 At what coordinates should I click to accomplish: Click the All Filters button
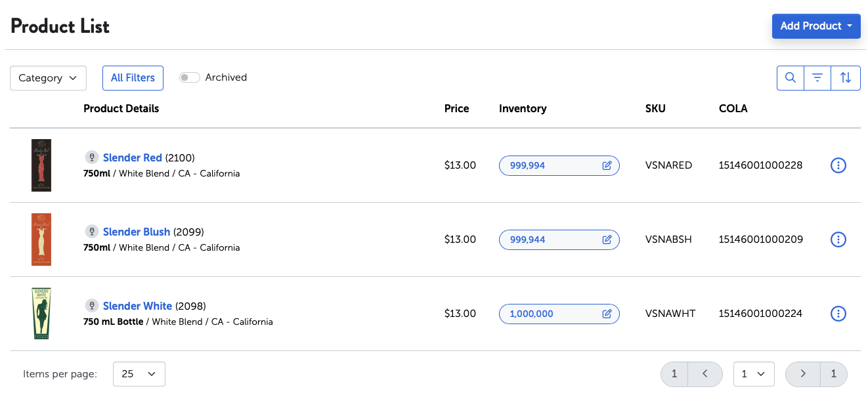133,77
